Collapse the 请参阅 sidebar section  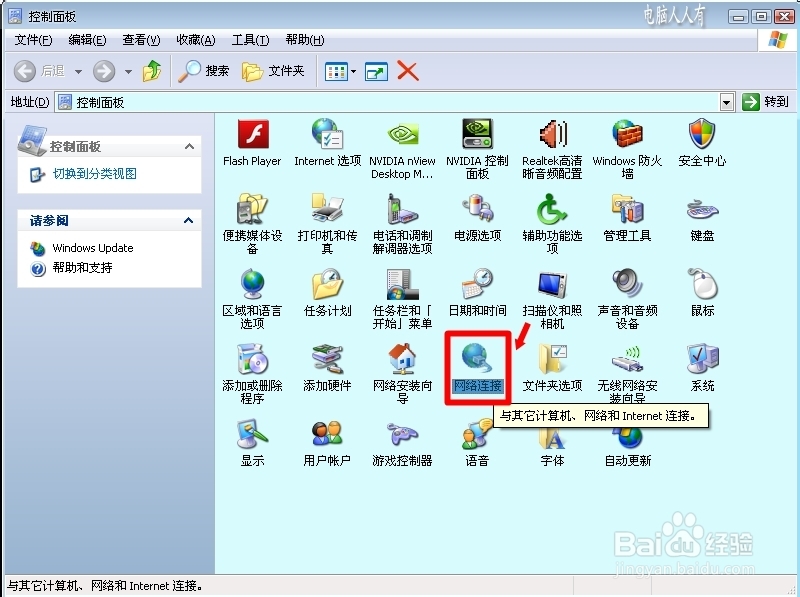189,220
